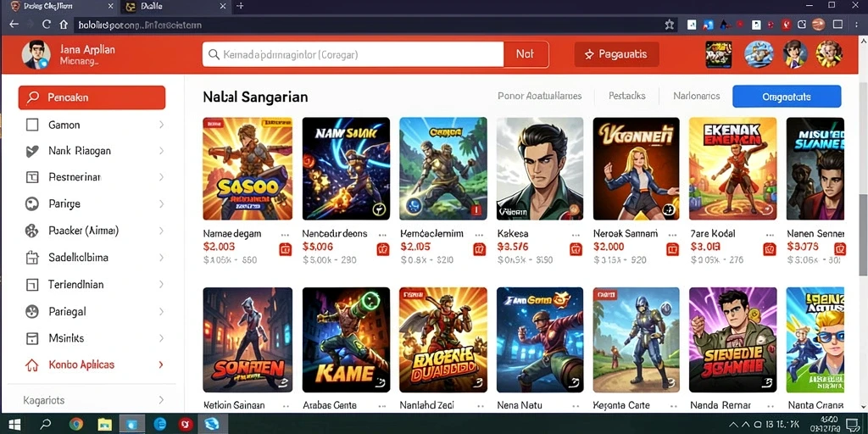This screenshot has width=868, height=434.
Task: Open the Chrome icon in the Windows taskbar
Action: point(75,425)
